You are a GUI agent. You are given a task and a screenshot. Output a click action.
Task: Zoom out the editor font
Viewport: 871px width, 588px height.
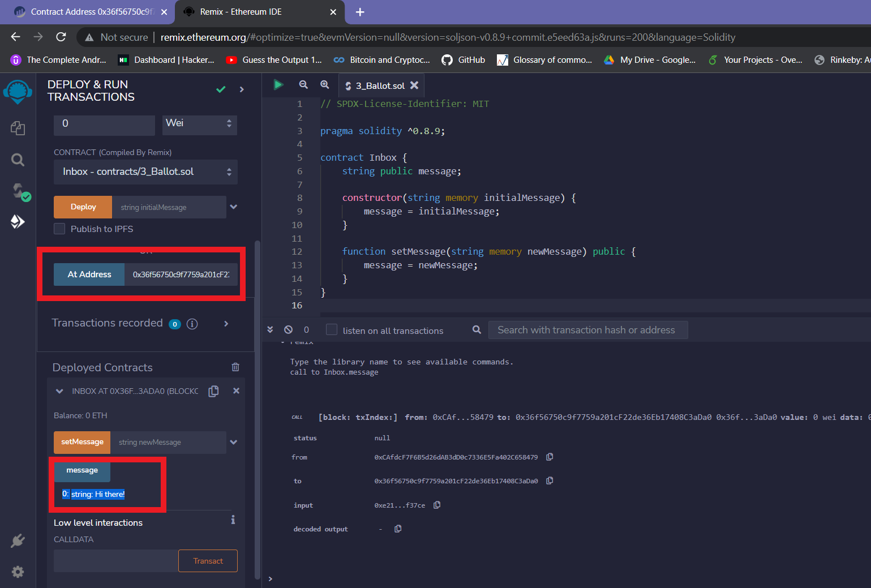pos(303,85)
